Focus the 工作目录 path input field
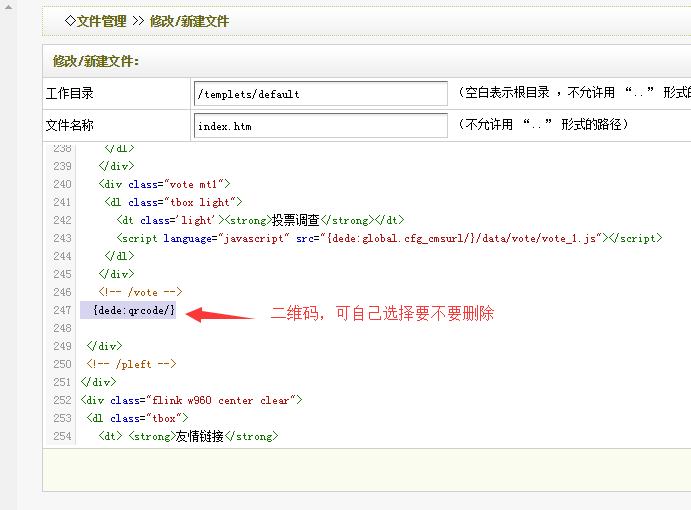 click(x=320, y=94)
